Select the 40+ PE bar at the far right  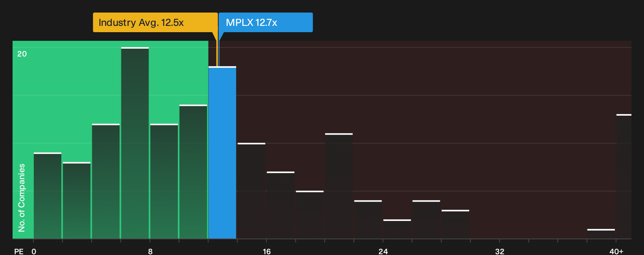pos(624,177)
